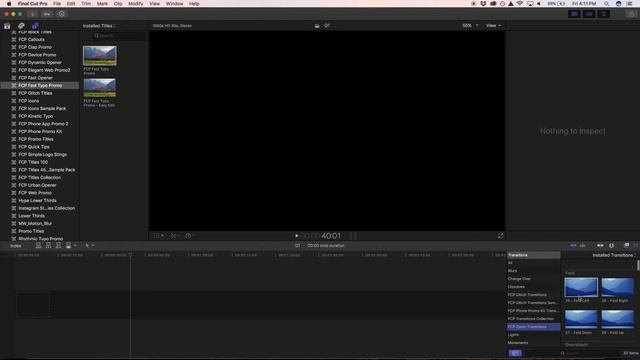
Task: Open the transform tools dropdown below viewer
Action: pos(158,236)
